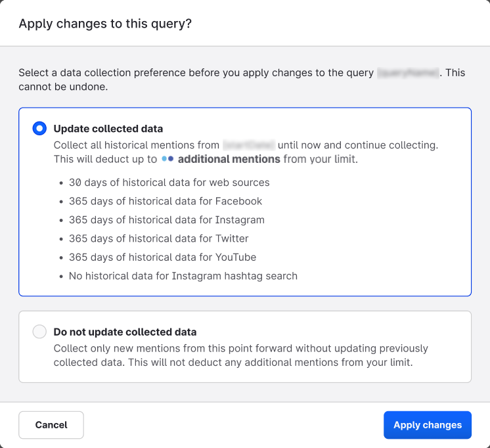The height and width of the screenshot is (448, 490).
Task: Click the YouTube historical data list item
Action: (162, 258)
